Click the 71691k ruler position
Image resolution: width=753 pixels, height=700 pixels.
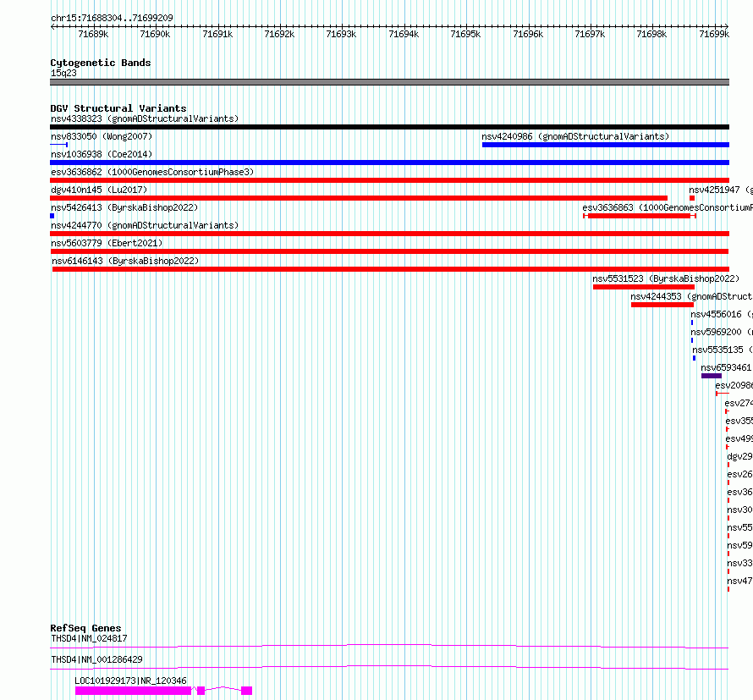pos(217,34)
